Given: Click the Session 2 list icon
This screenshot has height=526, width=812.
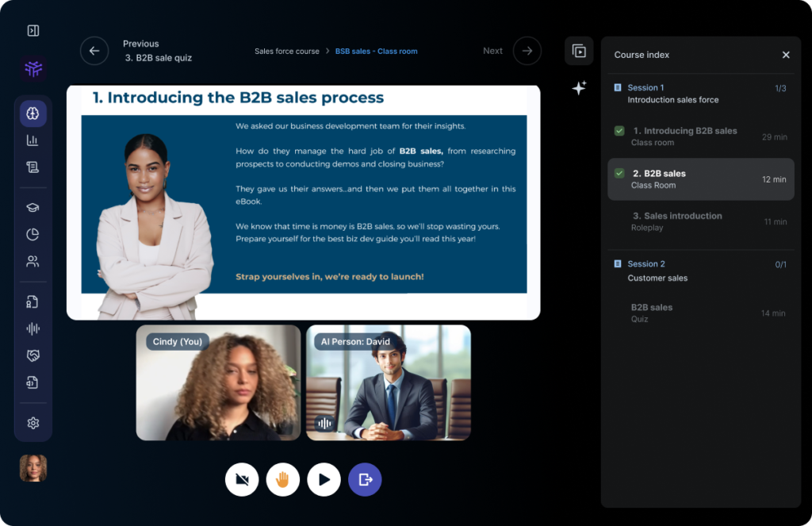Looking at the screenshot, I should [x=617, y=263].
